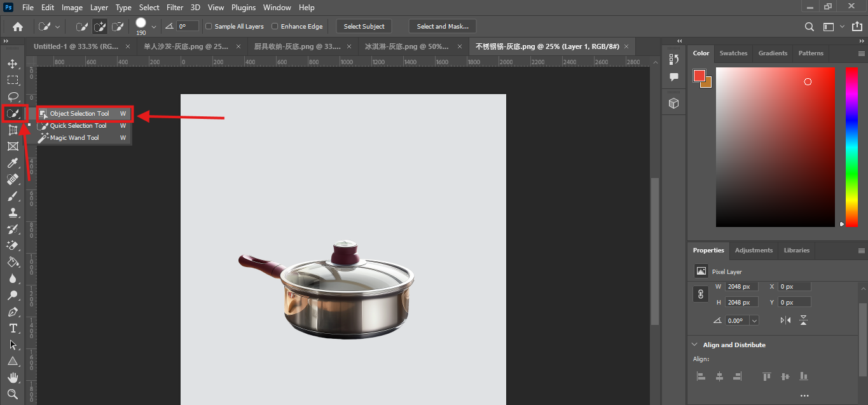Open the brush size picker dropdown arrow

(153, 27)
